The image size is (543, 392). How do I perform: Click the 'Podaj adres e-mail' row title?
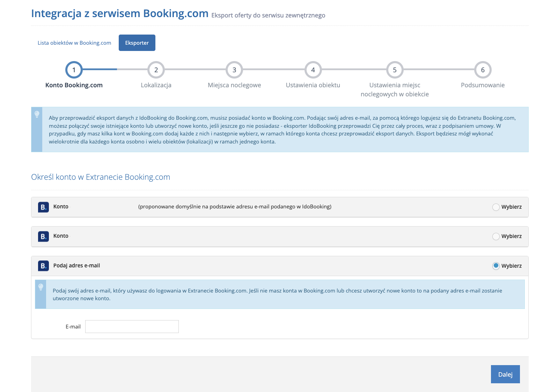point(76,266)
